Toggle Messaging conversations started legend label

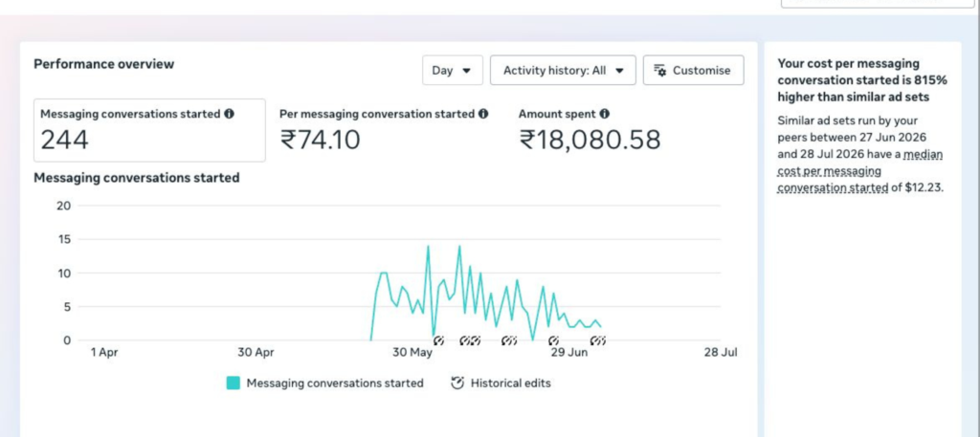[335, 382]
